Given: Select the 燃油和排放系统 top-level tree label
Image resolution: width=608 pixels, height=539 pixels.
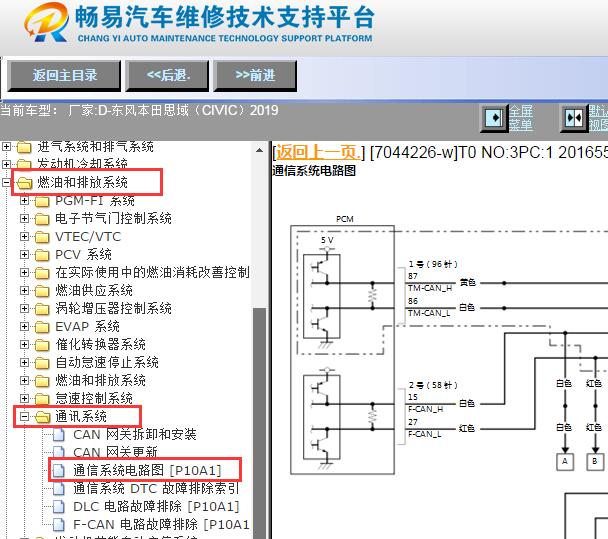Looking at the screenshot, I should coord(82,182).
